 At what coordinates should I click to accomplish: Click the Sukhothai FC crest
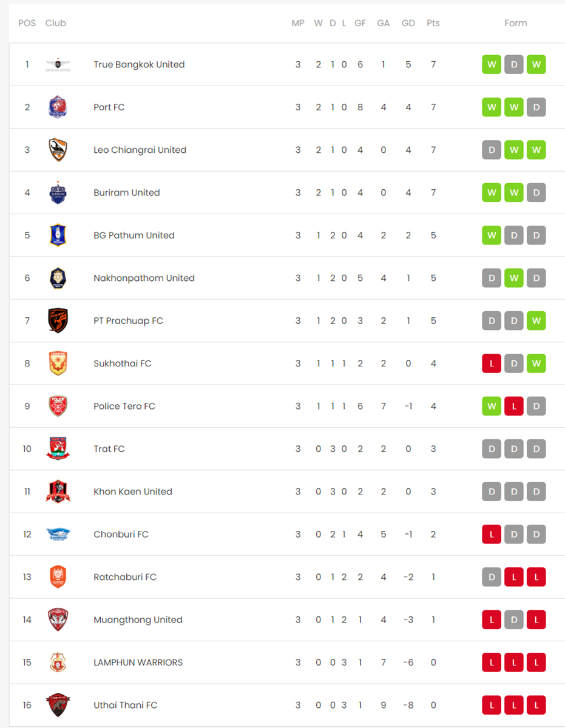[x=58, y=363]
